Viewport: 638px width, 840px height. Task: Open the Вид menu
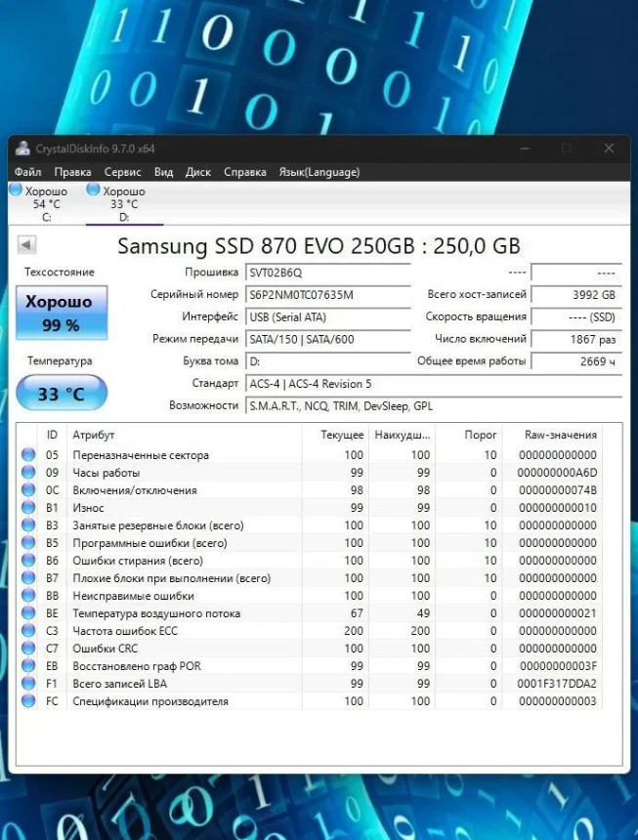click(163, 172)
